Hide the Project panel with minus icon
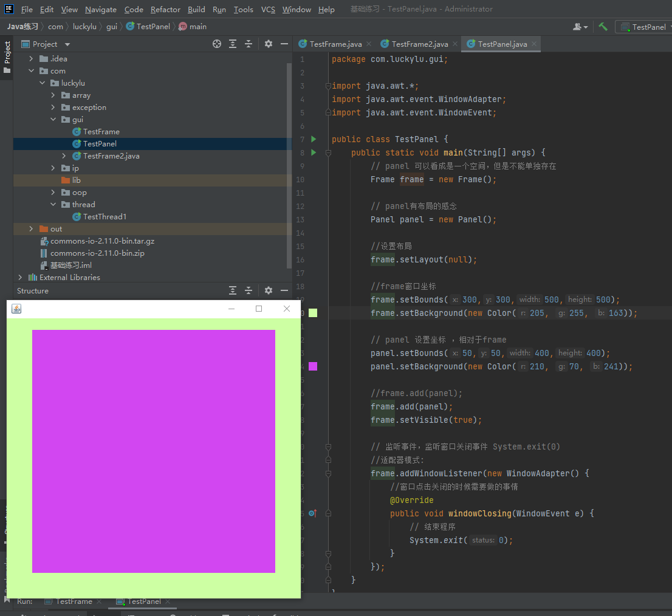This screenshot has height=616, width=672. [x=284, y=44]
